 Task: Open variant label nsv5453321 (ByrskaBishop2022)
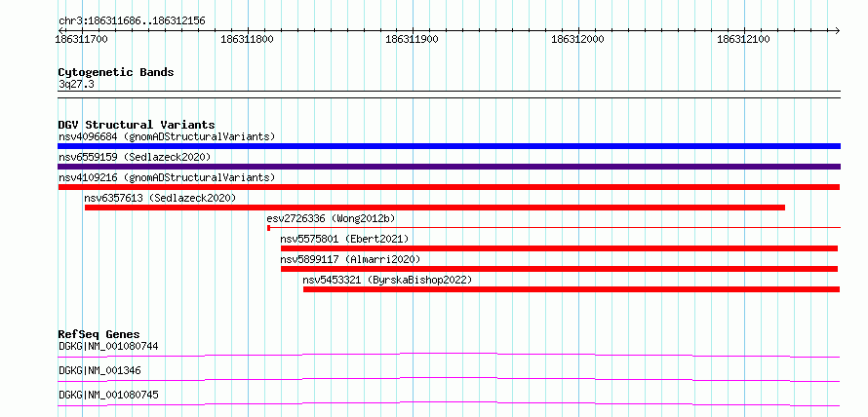387,280
